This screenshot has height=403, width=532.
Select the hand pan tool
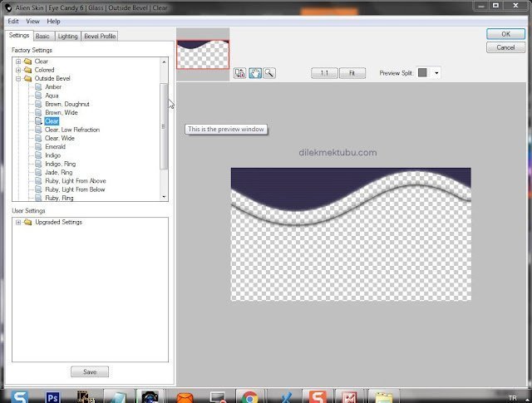click(x=255, y=73)
